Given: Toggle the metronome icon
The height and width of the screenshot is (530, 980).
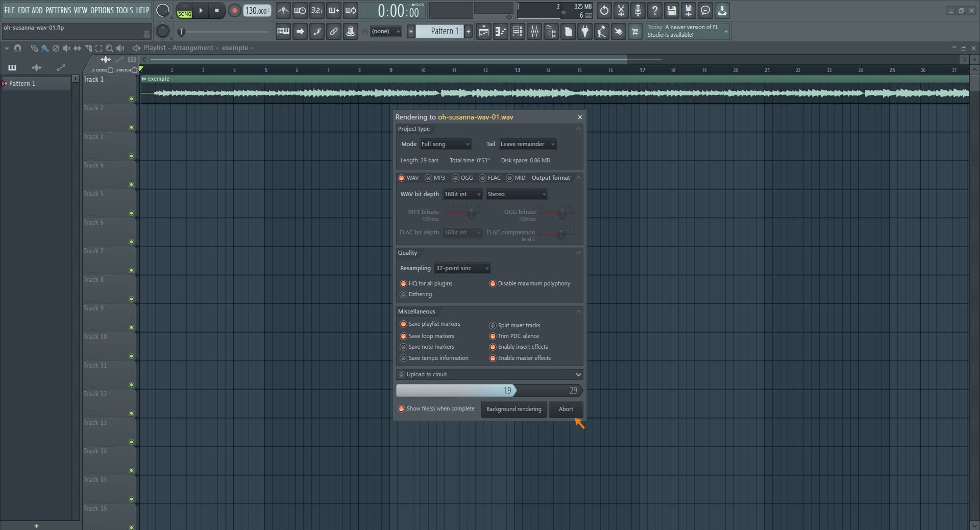Looking at the screenshot, I should coord(283,10).
